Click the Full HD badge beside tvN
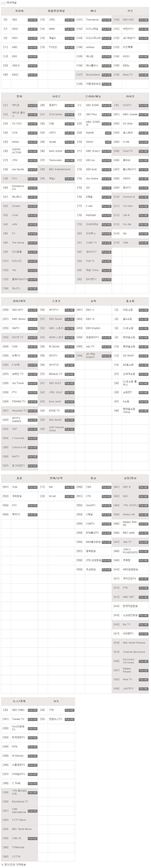 pos(70,487)
